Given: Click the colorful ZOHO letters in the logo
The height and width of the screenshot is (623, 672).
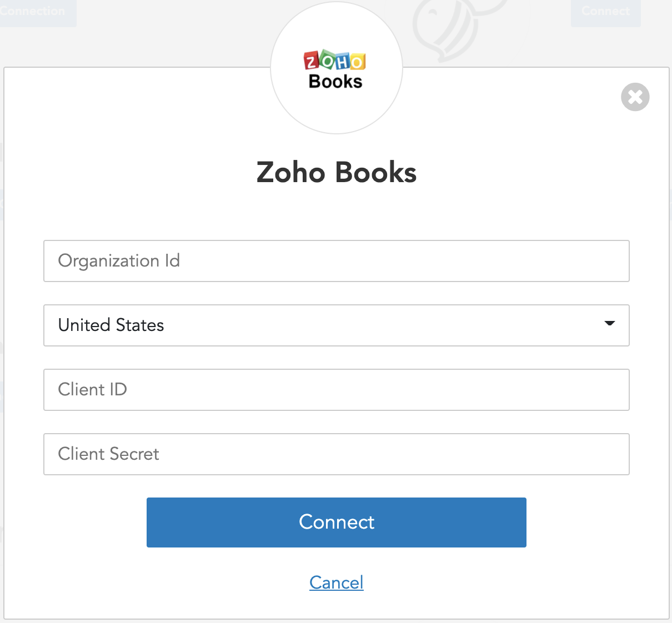Looking at the screenshot, I should [335, 61].
